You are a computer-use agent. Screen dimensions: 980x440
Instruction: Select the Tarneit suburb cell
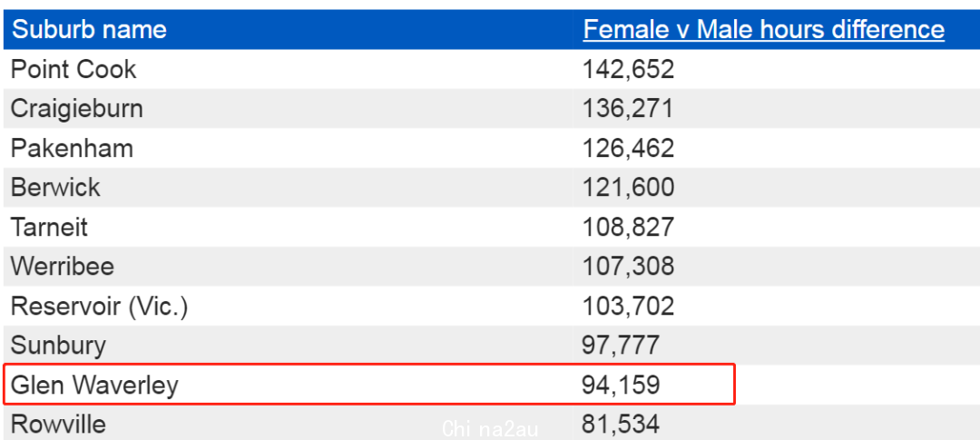(x=49, y=227)
